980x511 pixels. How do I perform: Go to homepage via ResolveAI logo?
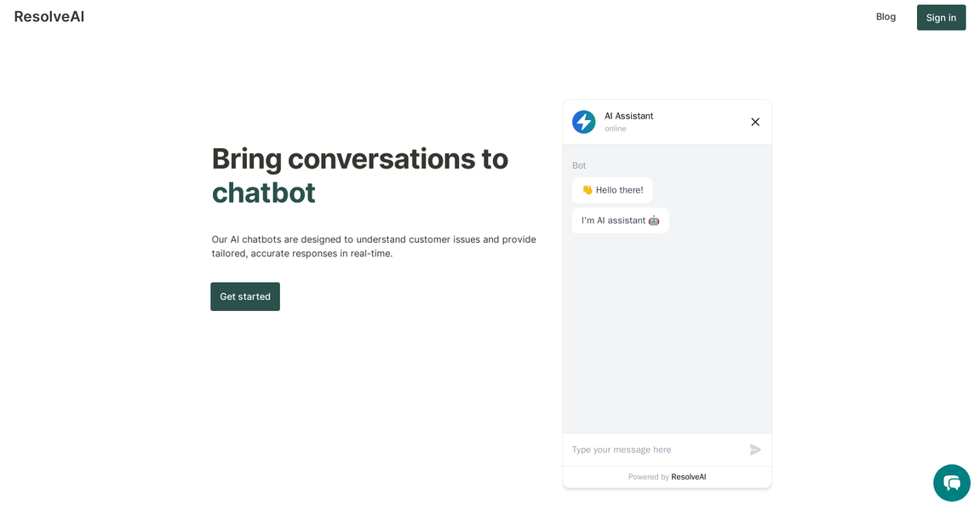coord(49,16)
